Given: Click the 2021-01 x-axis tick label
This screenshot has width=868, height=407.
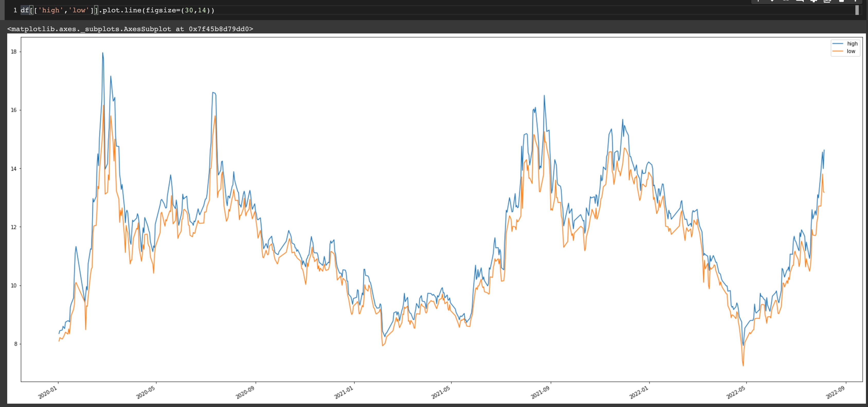Looking at the screenshot, I should [x=343, y=393].
